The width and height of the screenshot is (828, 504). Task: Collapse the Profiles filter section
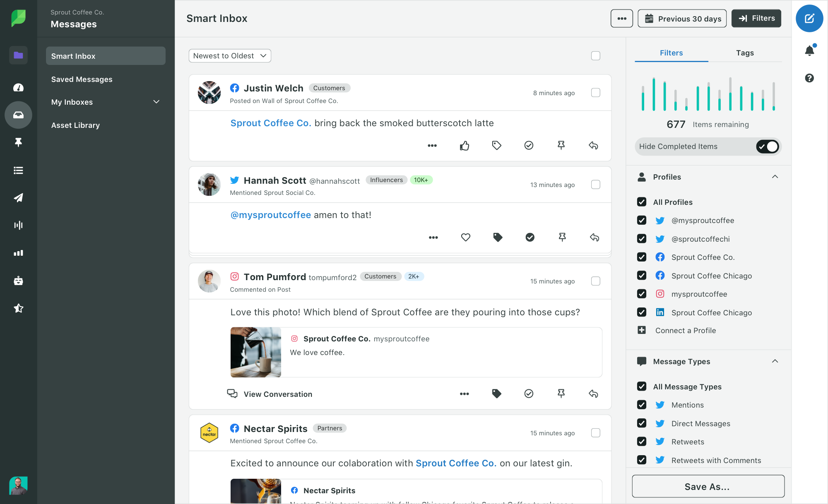point(776,177)
